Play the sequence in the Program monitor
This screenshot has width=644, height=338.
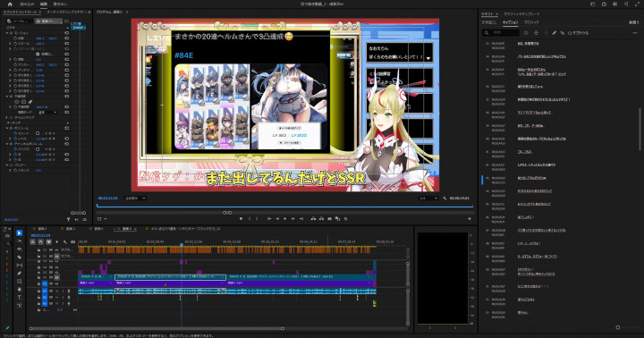click(x=285, y=218)
